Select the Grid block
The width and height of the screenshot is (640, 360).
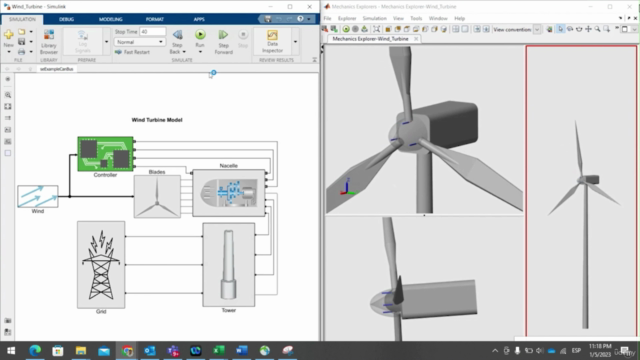point(101,264)
